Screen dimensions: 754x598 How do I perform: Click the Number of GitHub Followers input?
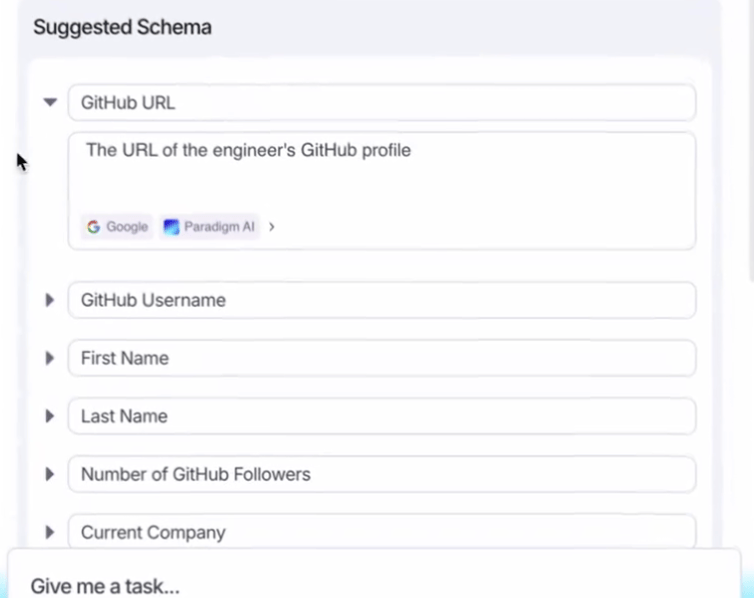pos(381,474)
